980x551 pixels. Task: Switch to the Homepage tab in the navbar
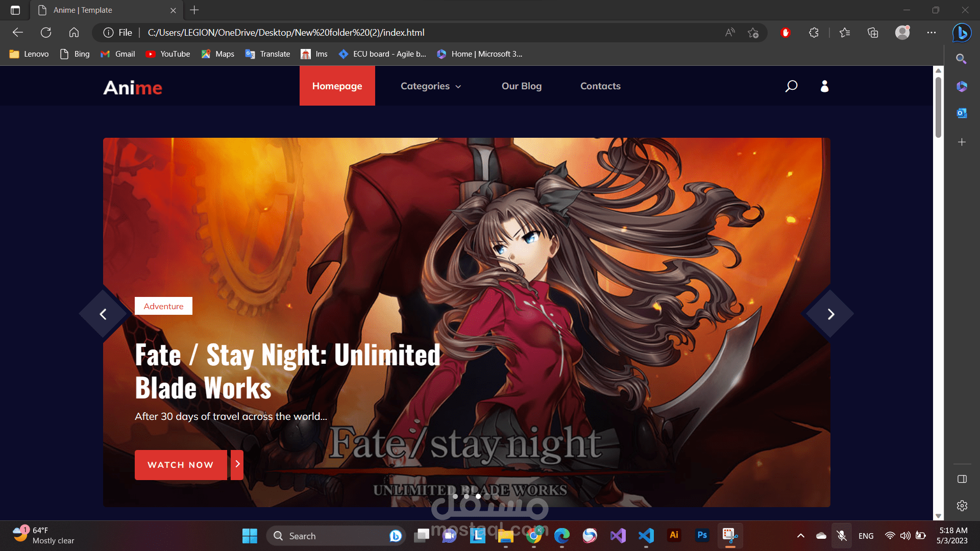click(337, 86)
